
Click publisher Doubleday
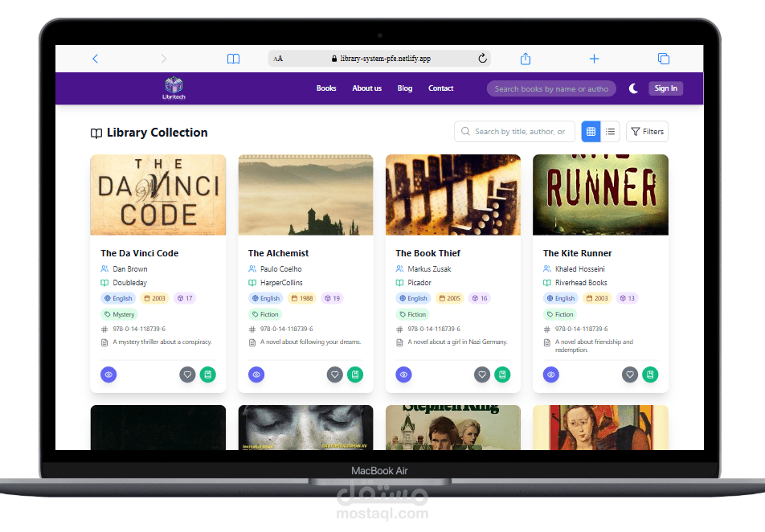coord(130,283)
